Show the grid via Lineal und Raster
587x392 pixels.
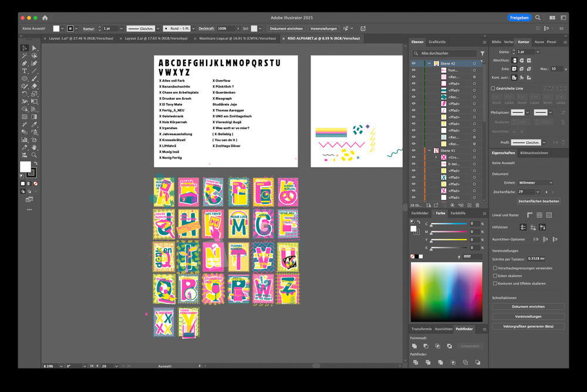pos(539,215)
